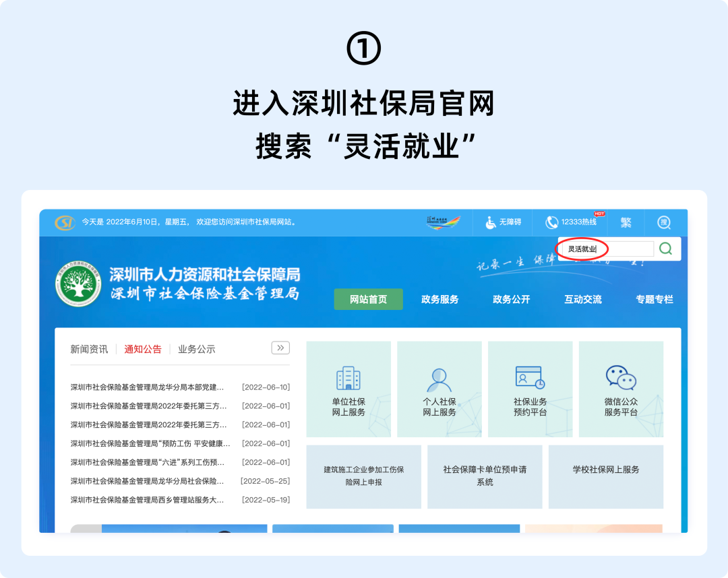Open 社会保障卡单位预申请系统 tile
This screenshot has width=728, height=578.
[x=485, y=476]
